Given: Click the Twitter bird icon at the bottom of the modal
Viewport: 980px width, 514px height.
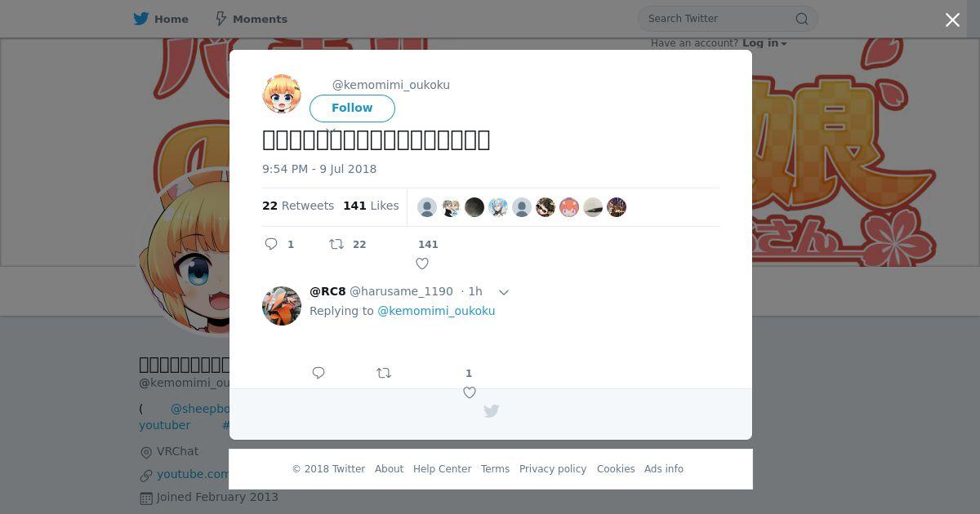Looking at the screenshot, I should pyautogui.click(x=491, y=411).
